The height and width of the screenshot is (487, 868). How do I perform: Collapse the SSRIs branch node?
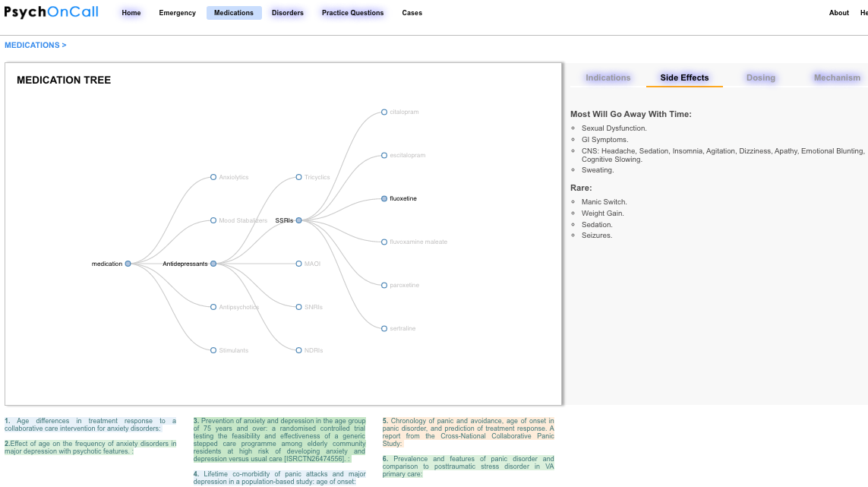point(299,220)
